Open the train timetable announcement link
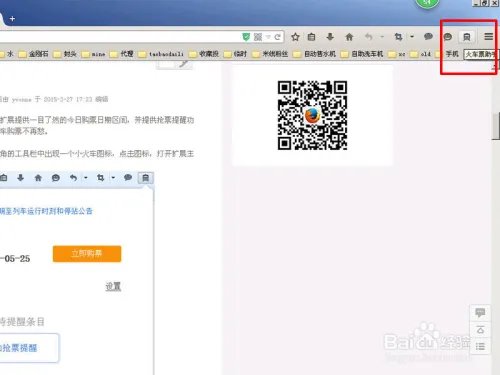 point(46,211)
